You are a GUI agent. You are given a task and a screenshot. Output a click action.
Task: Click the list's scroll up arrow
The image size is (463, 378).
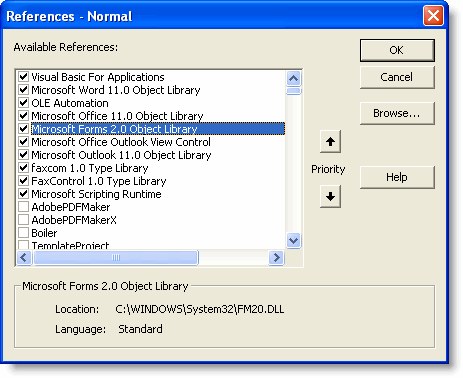point(293,78)
